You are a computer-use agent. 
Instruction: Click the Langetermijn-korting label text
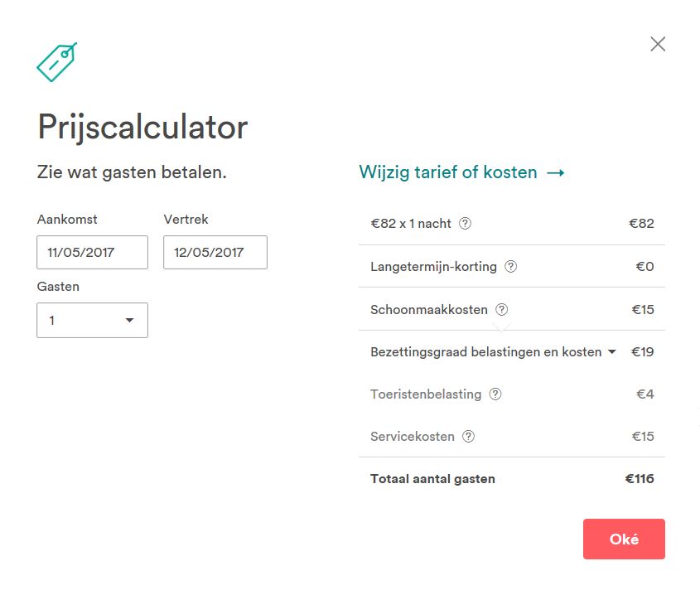(x=433, y=267)
